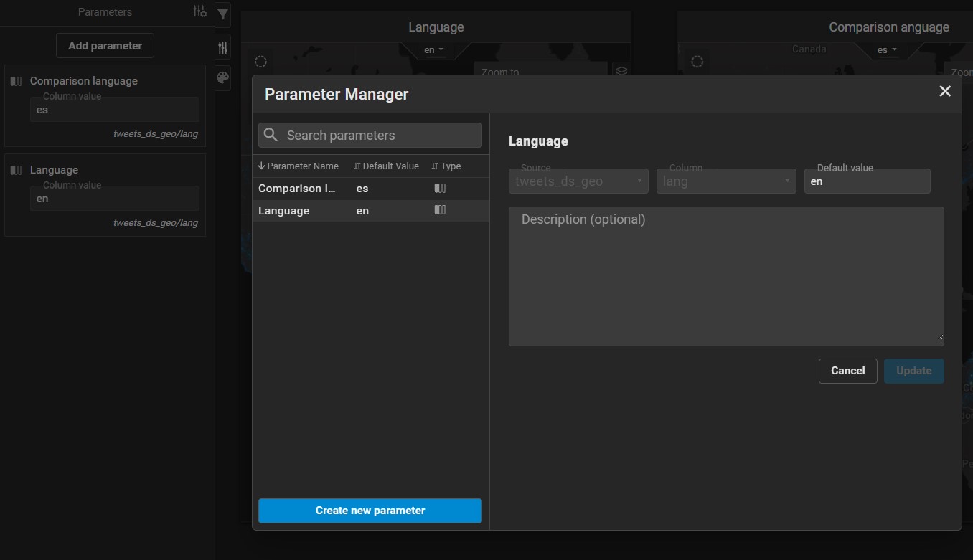Expand the Source tweets_ds_geo dropdown

coord(578,181)
